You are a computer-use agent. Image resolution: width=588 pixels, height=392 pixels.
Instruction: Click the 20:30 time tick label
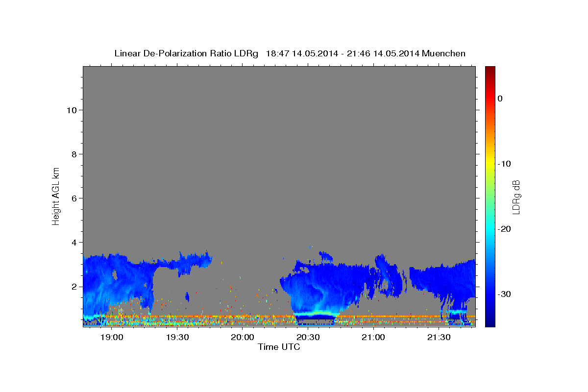point(308,338)
